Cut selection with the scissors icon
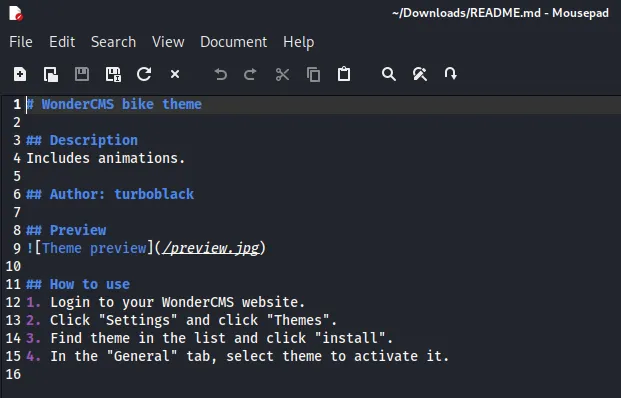Image resolution: width=621 pixels, height=398 pixels. click(282, 74)
